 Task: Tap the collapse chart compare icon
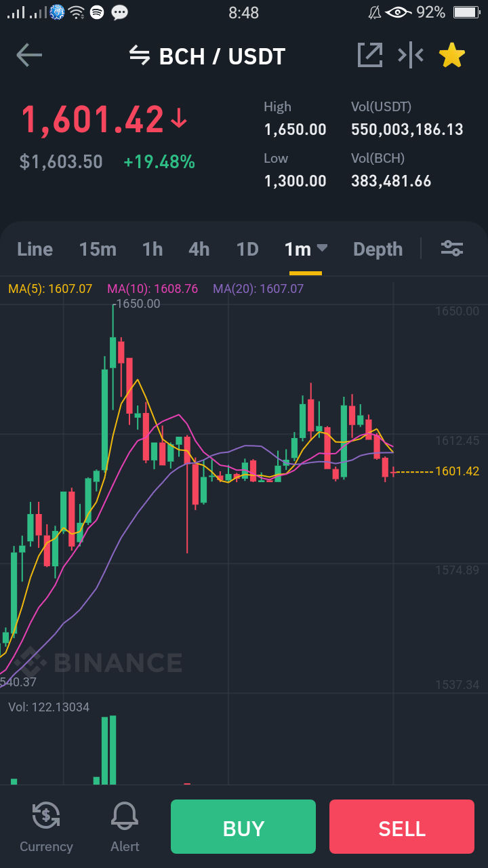point(411,55)
